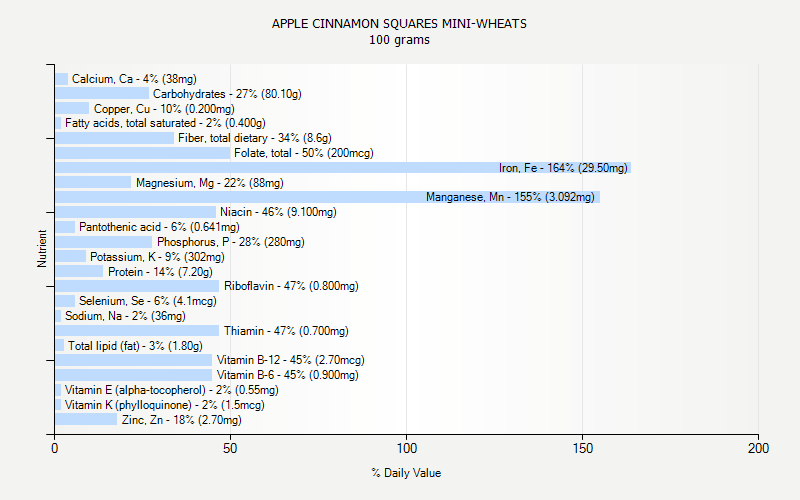This screenshot has height=500, width=800.
Task: Click the x-axis tick label 100
Action: (x=407, y=448)
